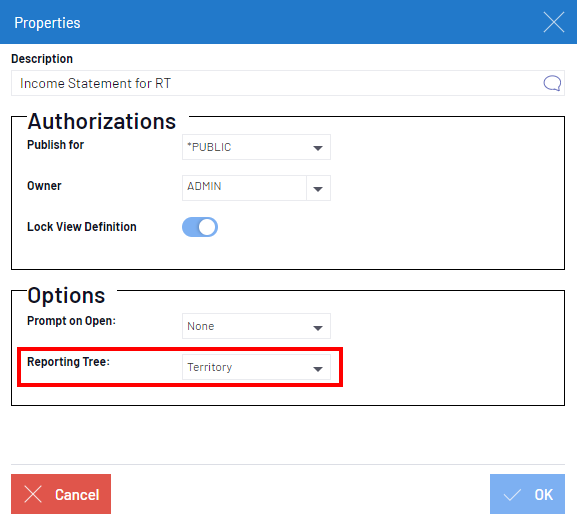Click the Reporting Tree arrow icon

tap(318, 369)
